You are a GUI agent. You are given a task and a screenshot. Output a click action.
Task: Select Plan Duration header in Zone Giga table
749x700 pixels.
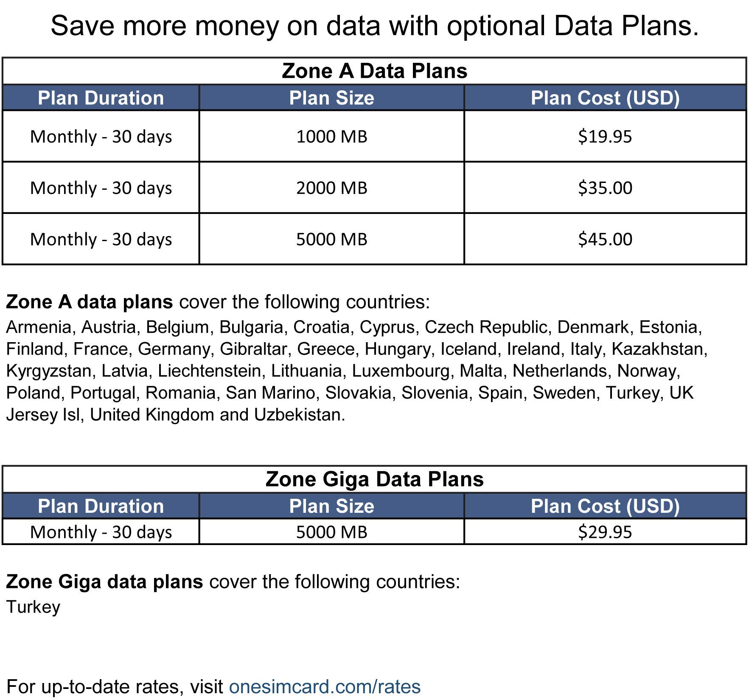pos(101,506)
